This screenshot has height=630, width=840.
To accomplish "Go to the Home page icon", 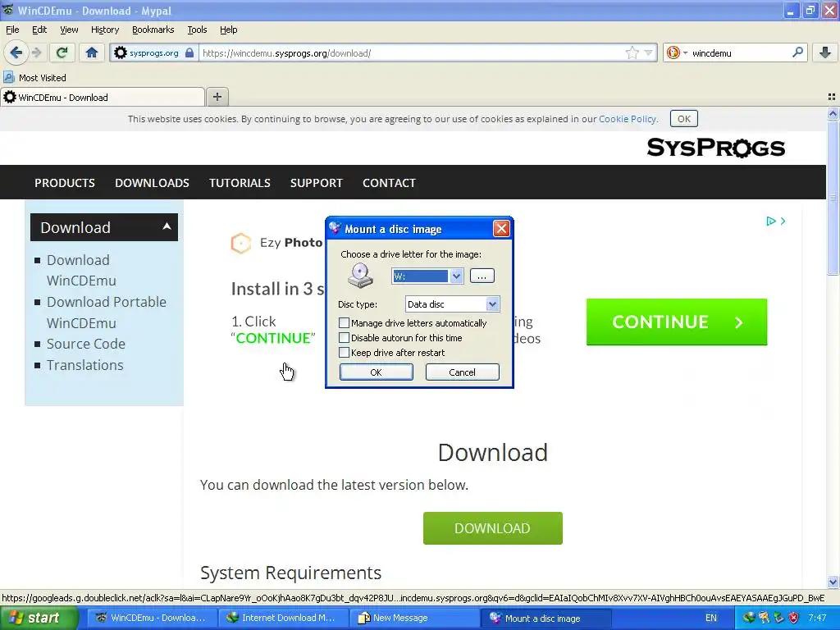I will pos(92,52).
